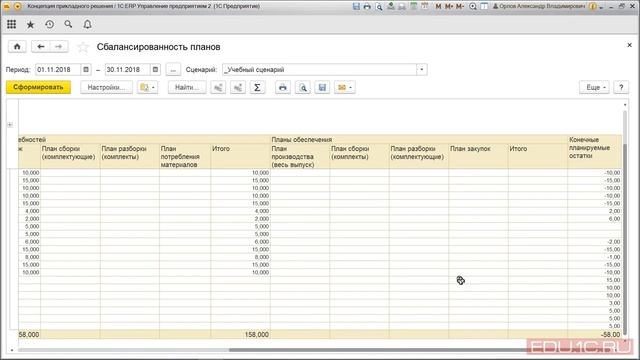This screenshot has width=640, height=360.
Task: Select header Планы обеспечения
Action: coord(418,140)
